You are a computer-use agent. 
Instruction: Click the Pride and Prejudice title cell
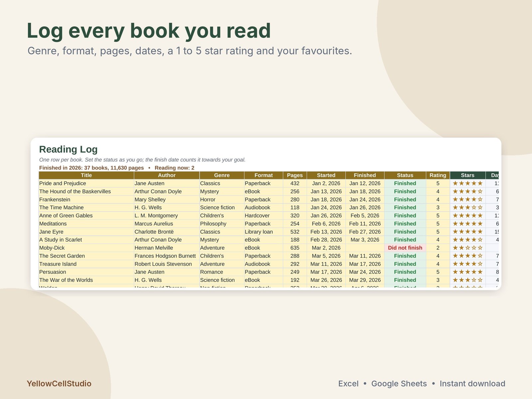(86, 184)
